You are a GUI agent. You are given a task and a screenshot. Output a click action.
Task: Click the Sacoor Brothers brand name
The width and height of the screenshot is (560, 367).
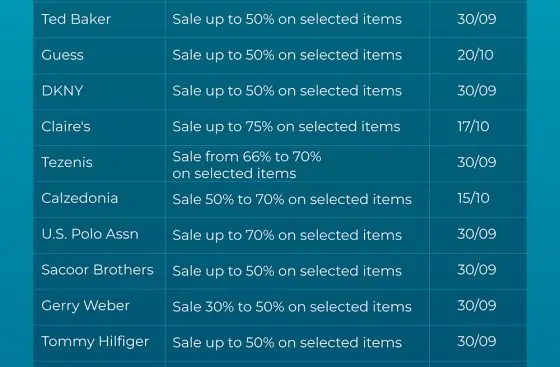click(98, 270)
